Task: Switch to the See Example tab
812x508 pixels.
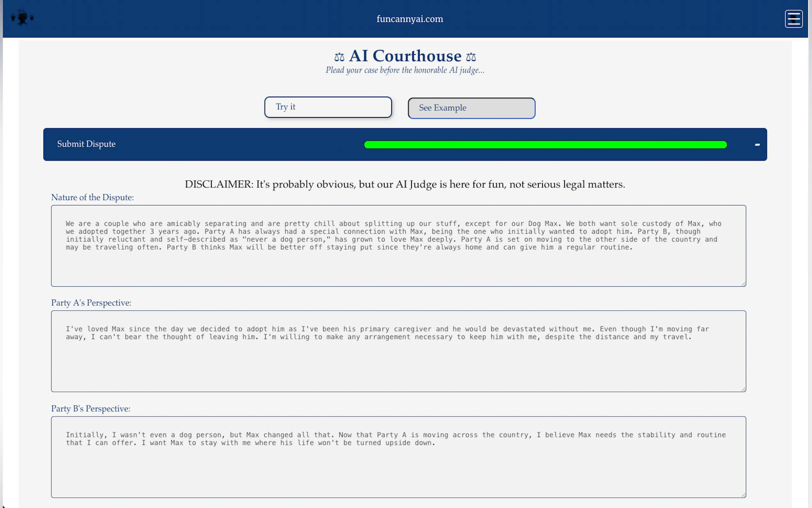Action: (x=471, y=108)
